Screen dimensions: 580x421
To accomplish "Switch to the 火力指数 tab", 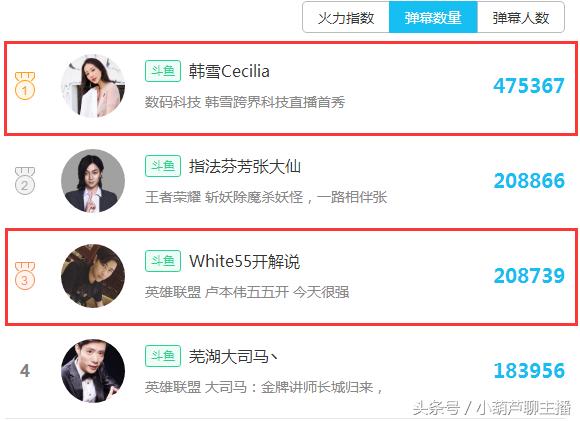I will pyautogui.click(x=346, y=17).
